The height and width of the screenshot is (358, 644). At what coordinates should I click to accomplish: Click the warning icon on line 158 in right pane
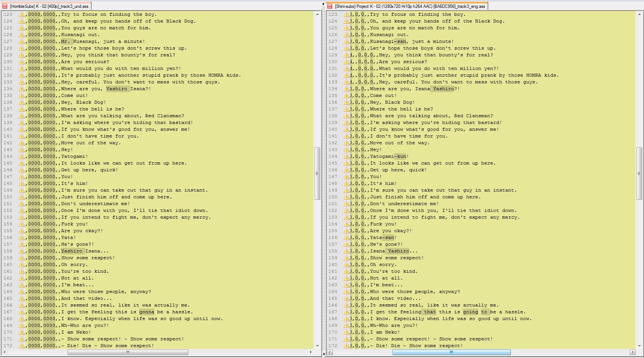[347, 251]
